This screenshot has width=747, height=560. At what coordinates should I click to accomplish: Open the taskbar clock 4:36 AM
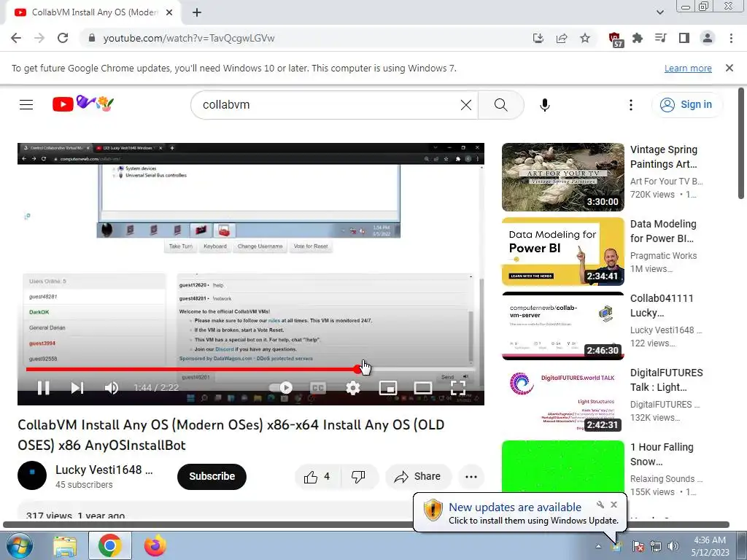(x=710, y=546)
